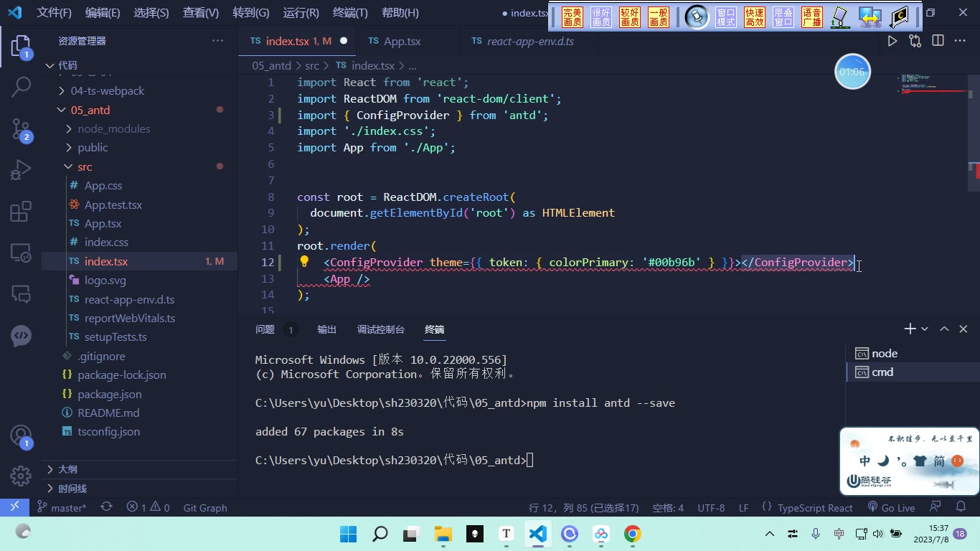Open the editor's more actions ellipsis
980x551 pixels.
(960, 41)
